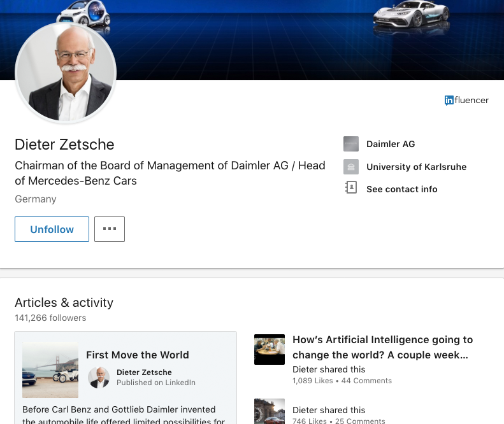Click the Daimler AG company logo icon
The width and height of the screenshot is (504, 424).
351,144
